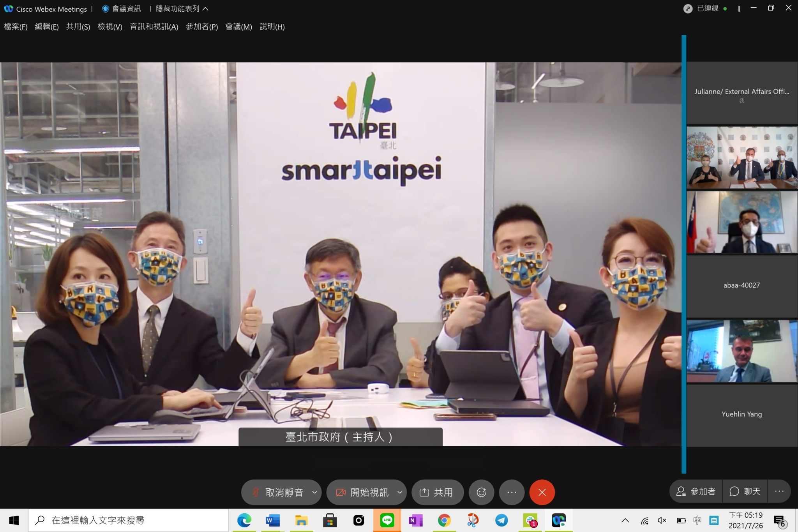
Task: Open the 參加者(P) menu
Action: (x=202, y=27)
